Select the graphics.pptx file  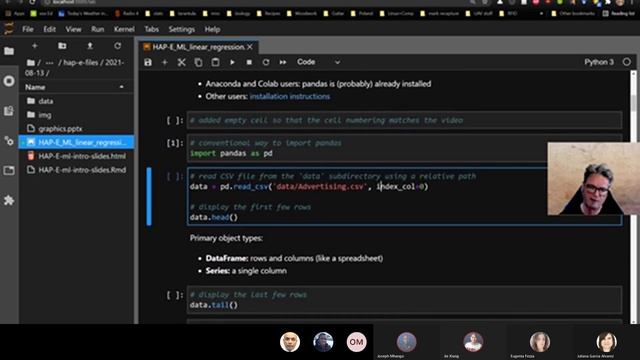(76, 129)
